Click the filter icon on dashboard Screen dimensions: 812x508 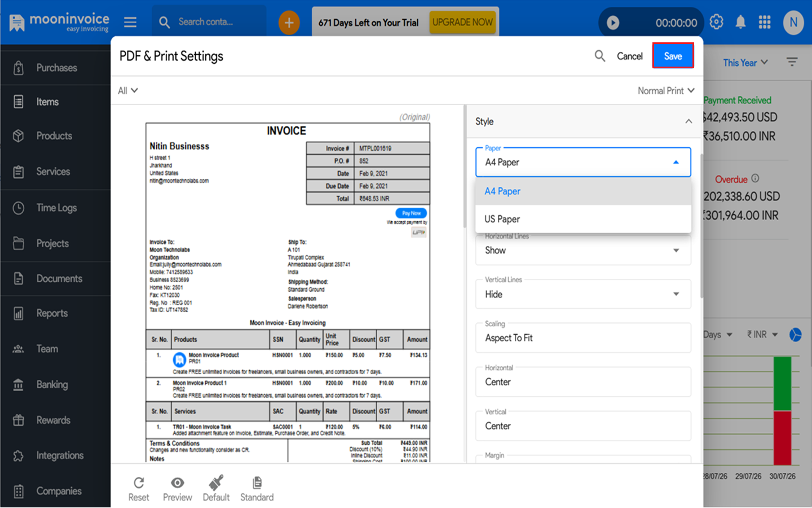pos(792,62)
